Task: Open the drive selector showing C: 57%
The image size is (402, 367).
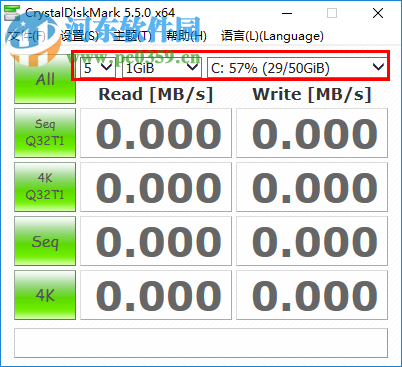Action: 297,68
